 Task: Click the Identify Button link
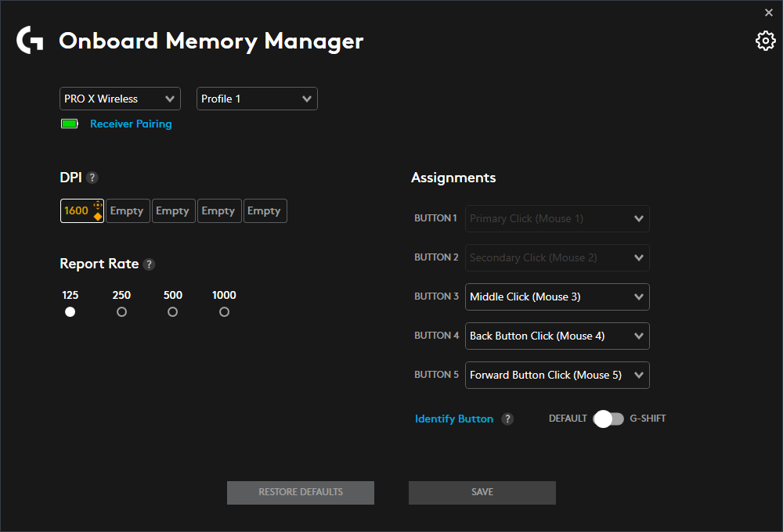pyautogui.click(x=454, y=419)
